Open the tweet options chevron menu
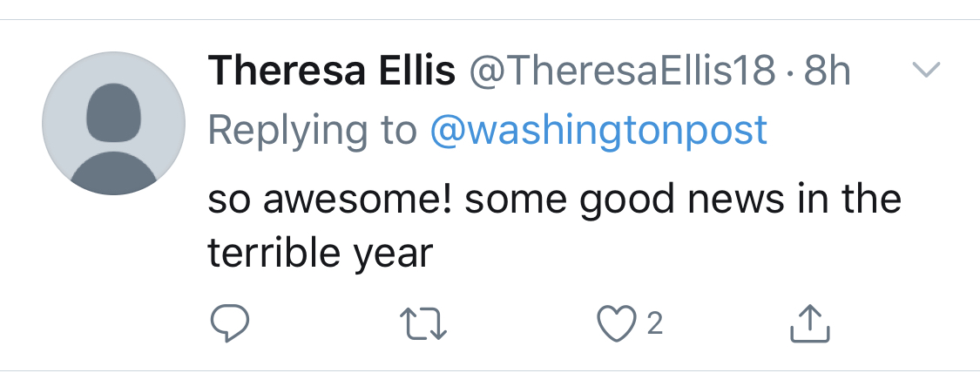 tap(926, 71)
